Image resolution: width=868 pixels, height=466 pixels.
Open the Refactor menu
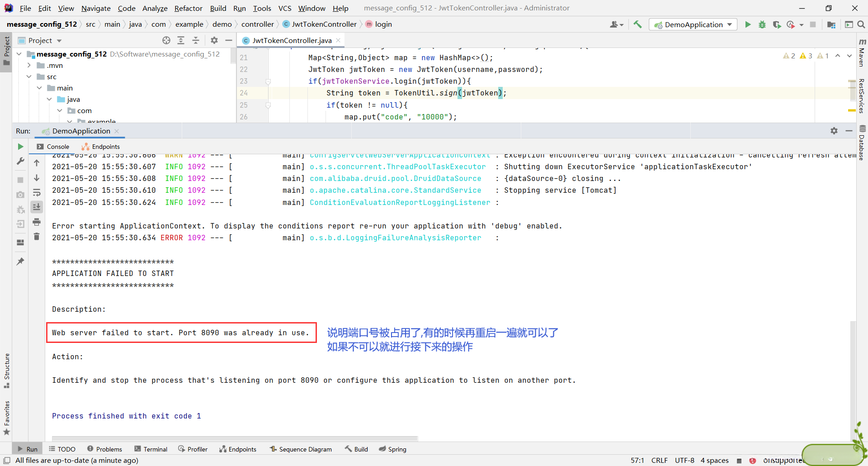pos(189,8)
